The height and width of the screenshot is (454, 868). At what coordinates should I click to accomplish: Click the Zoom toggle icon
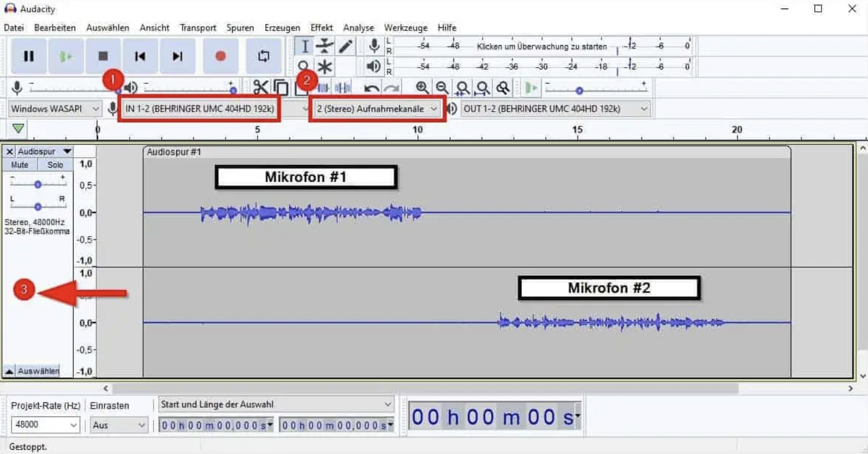503,87
